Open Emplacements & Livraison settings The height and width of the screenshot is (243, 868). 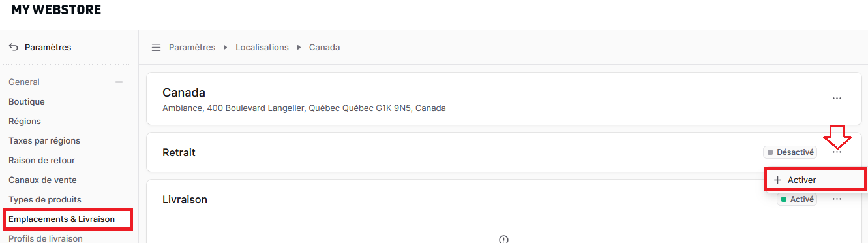tap(61, 219)
